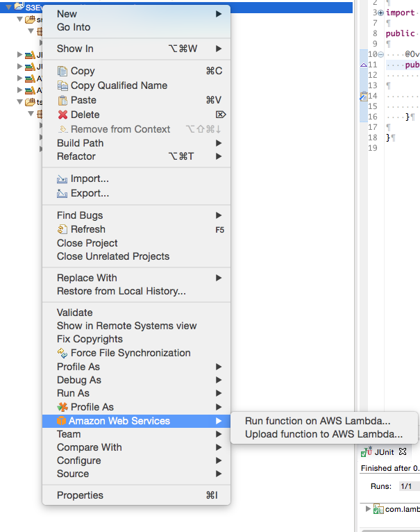Open the Replace With submenu
420x532 pixels.
point(136,278)
